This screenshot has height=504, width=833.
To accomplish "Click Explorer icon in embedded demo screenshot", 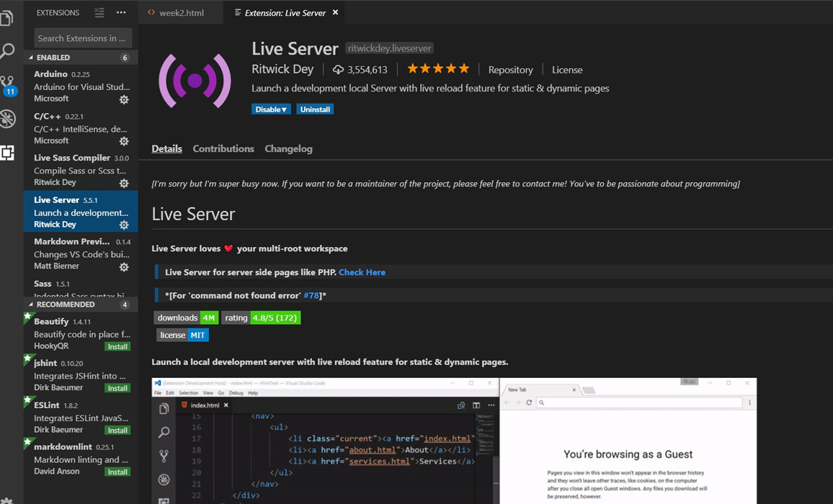I will click(x=164, y=408).
